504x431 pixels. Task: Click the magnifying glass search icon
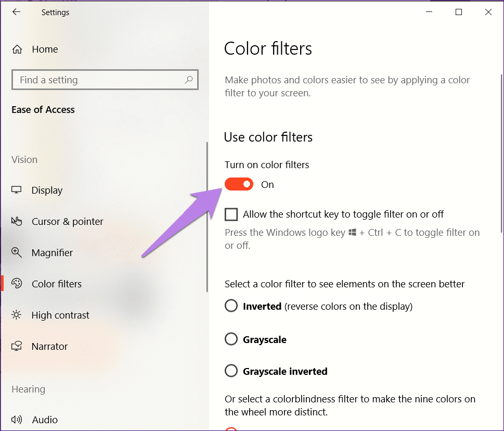click(189, 80)
